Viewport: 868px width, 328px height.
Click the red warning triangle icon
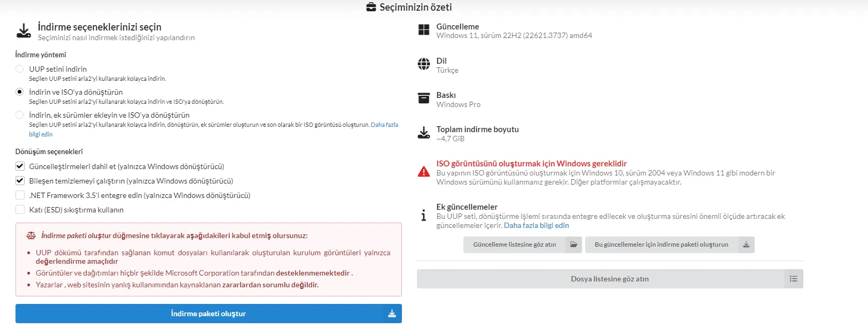(424, 172)
